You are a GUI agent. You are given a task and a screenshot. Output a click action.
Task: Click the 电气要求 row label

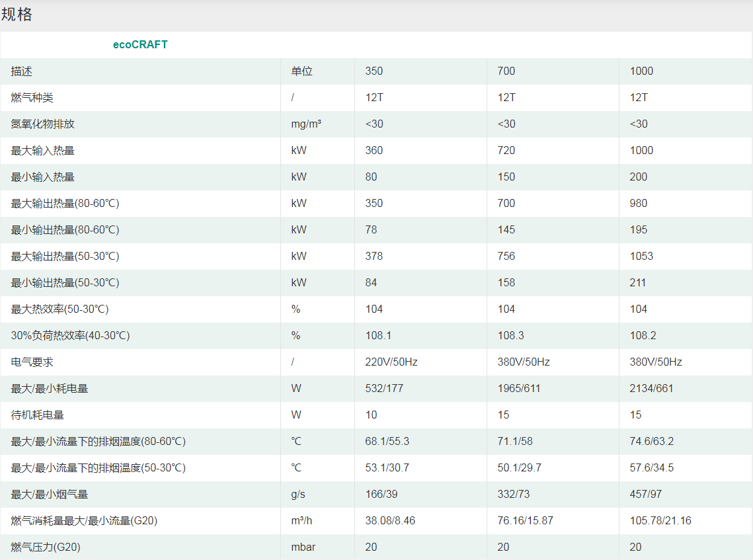(x=32, y=362)
